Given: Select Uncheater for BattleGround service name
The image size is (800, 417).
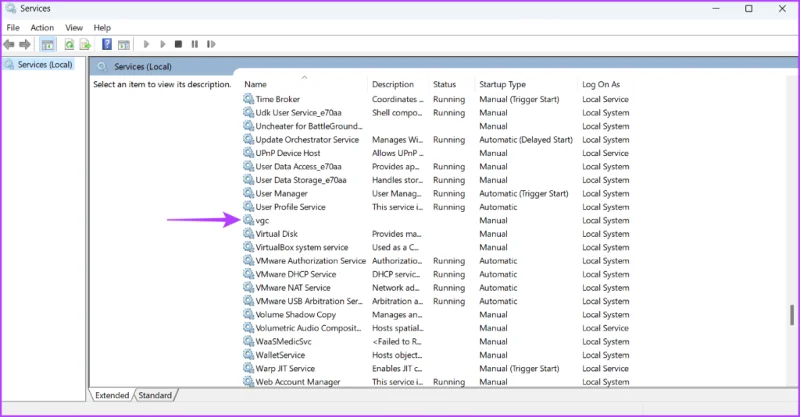Looking at the screenshot, I should pos(309,126).
